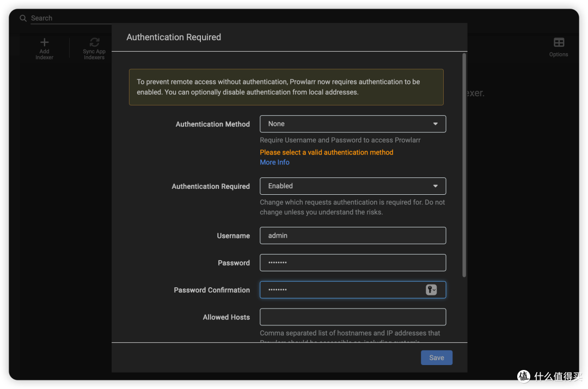Click the Sync App Indexers icon
Viewport: 588px width, 389px height.
(x=94, y=42)
